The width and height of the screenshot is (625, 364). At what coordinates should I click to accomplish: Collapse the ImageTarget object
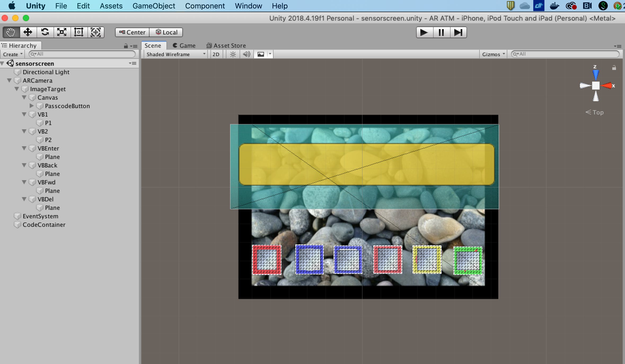tap(17, 89)
